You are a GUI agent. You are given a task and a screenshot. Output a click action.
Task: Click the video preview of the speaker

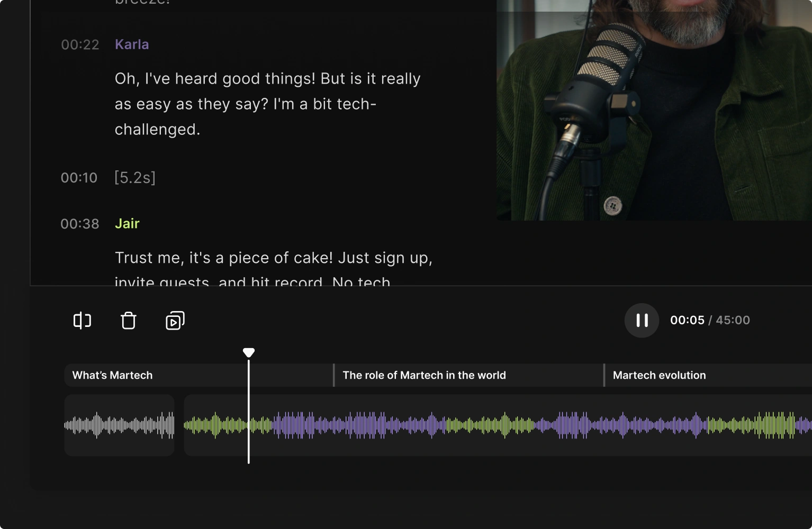tap(654, 110)
